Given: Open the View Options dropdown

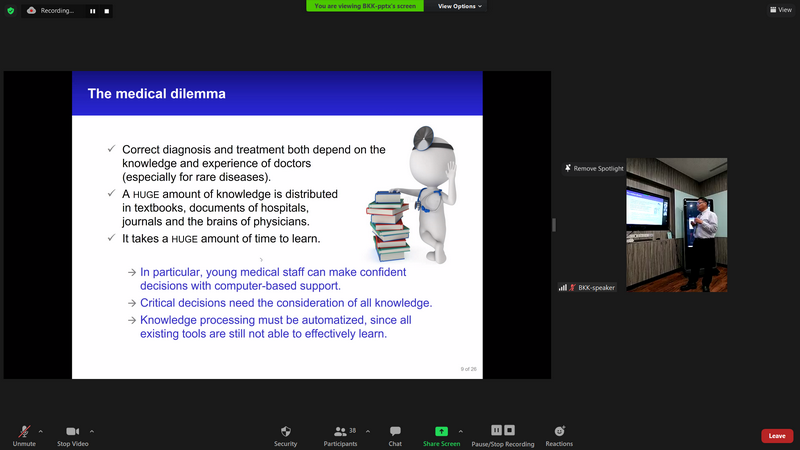Looking at the screenshot, I should click(459, 6).
